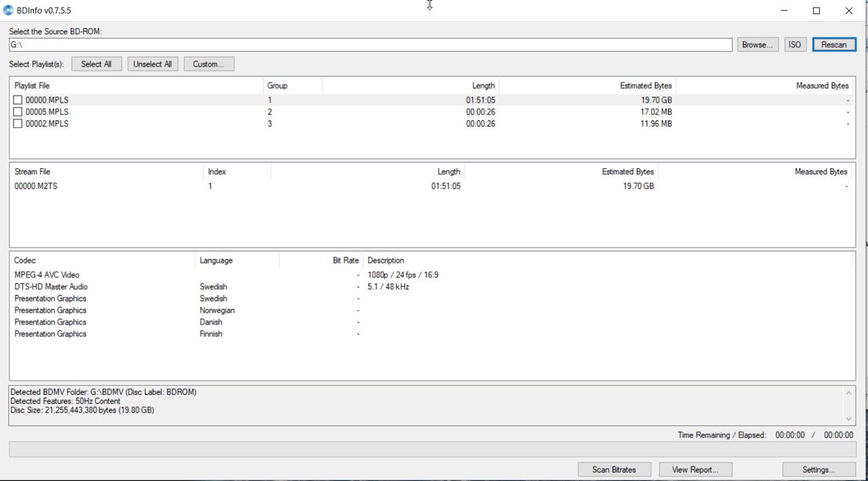The image size is (868, 481).
Task: Check the 00005.MPLS playlist checkbox
Action: click(x=18, y=112)
